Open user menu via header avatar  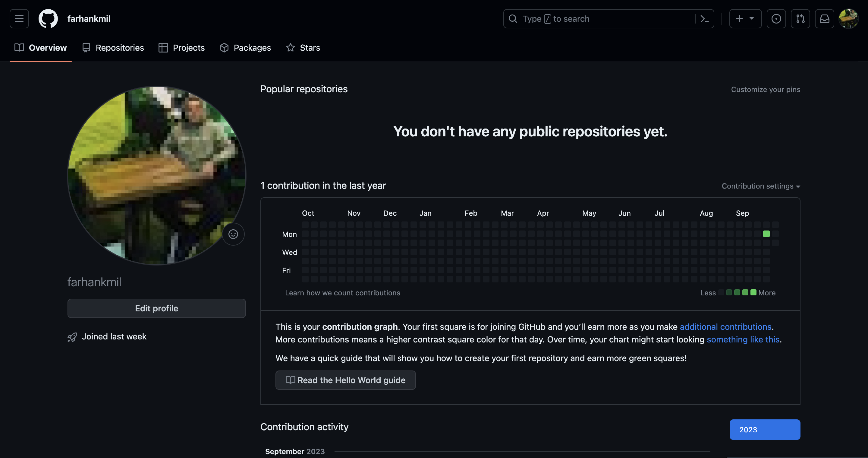tap(848, 18)
